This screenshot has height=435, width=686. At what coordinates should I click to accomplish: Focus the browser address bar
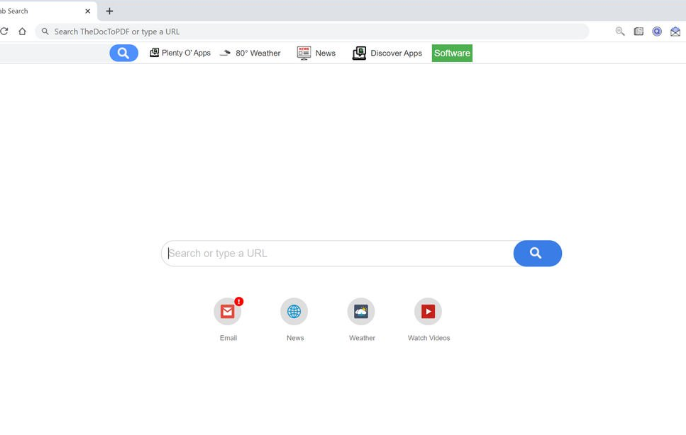(x=300, y=31)
